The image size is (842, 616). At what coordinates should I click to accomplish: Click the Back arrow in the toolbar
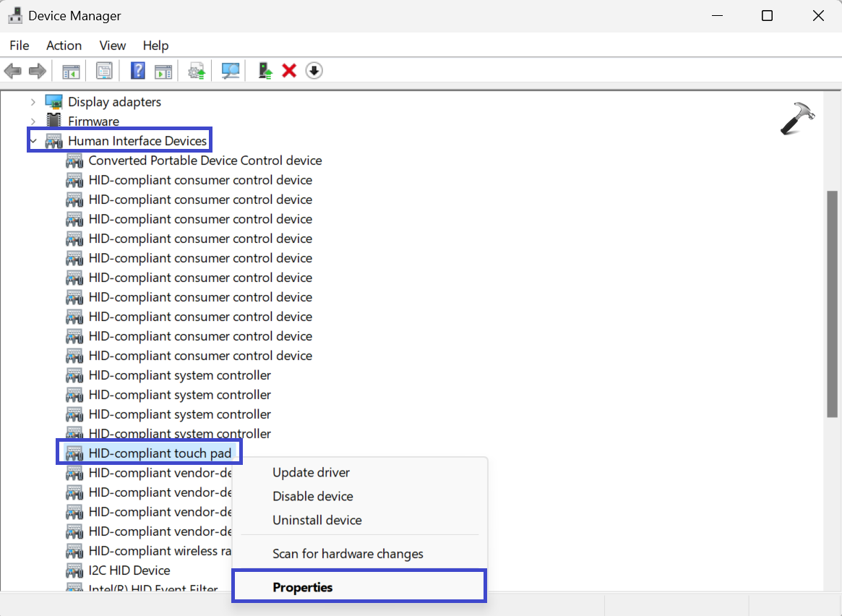click(13, 71)
